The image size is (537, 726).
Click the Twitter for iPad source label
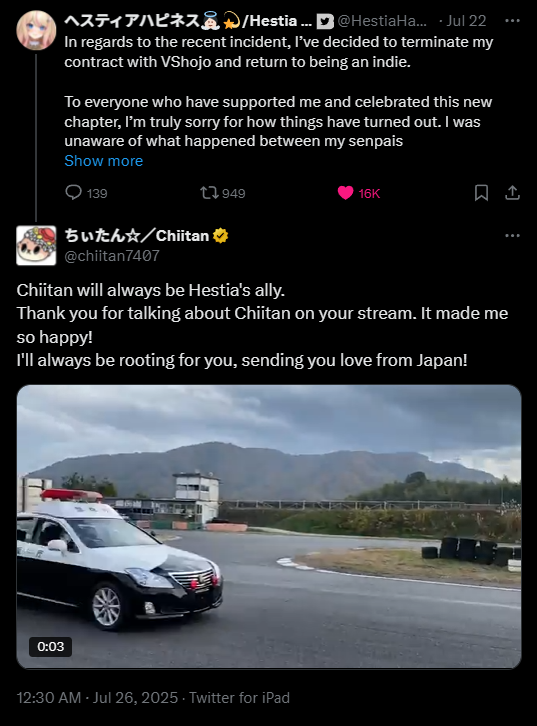(239, 698)
